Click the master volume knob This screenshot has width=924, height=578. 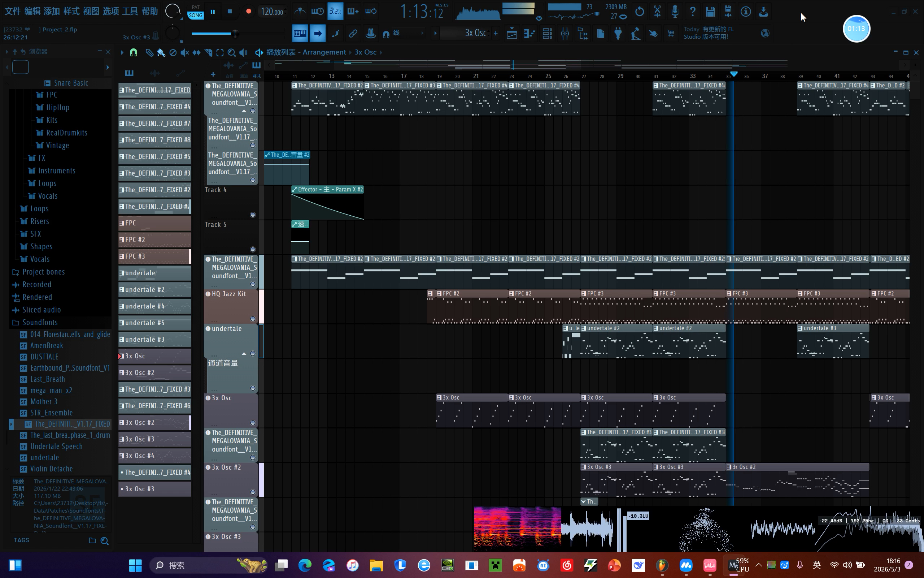click(173, 12)
